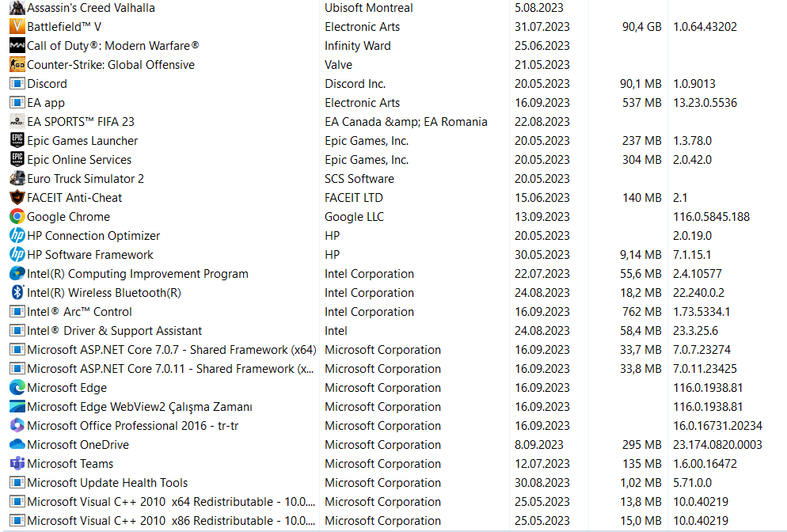Viewport: 787px width, 532px height.
Task: Select Microsoft ASP.NET Core 7.0.7 Shared Framework
Action: click(x=172, y=350)
